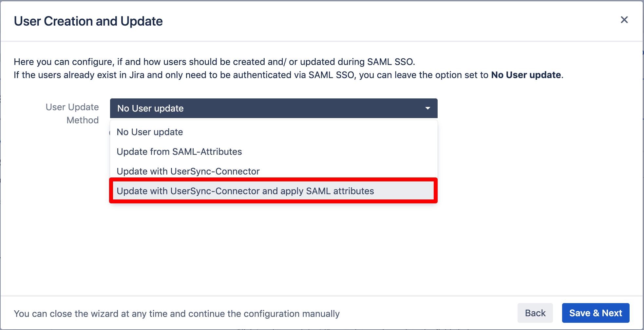The height and width of the screenshot is (330, 644).
Task: Click the empty dialog area below the list
Action: point(321,249)
